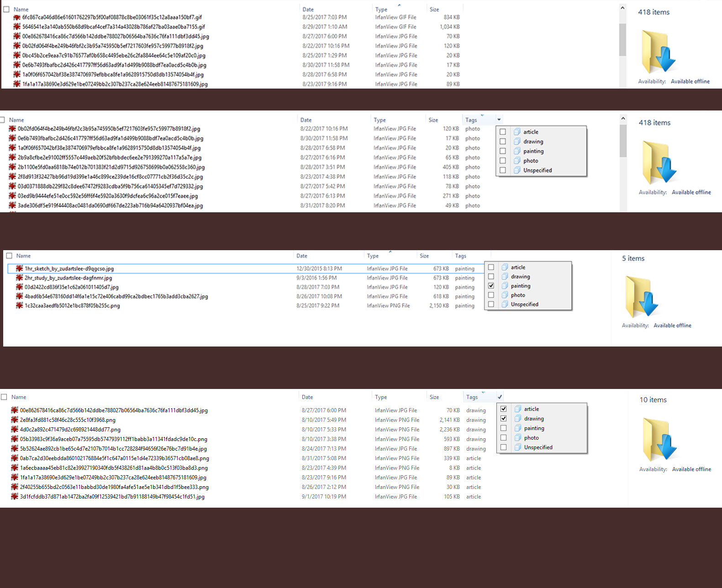Click Tags column header in the 10-items view
The height and width of the screenshot is (588, 722).
(472, 397)
